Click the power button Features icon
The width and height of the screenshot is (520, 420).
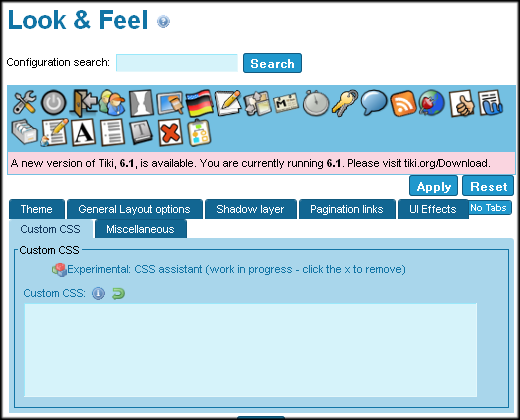click(54, 103)
